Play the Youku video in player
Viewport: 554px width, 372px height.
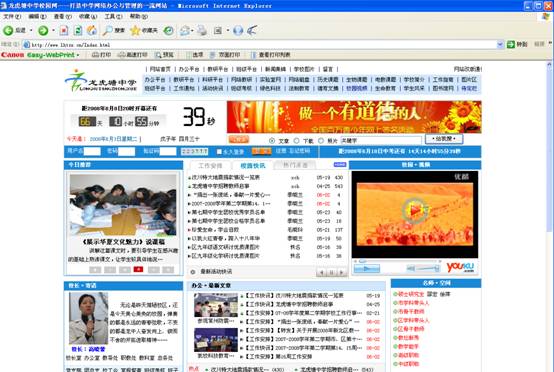[415, 211]
